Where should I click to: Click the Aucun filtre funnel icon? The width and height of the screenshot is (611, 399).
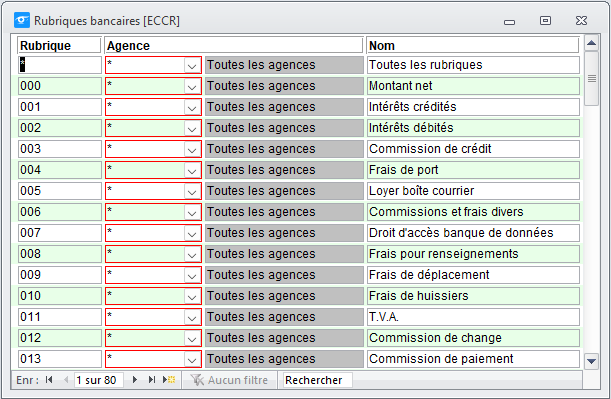[197, 380]
